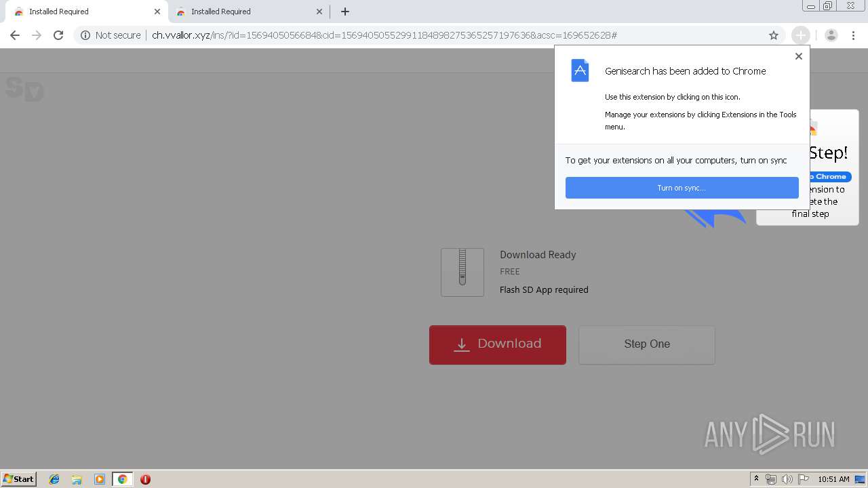Open volume control in tray
This screenshot has width=868, height=488.
[x=787, y=479]
